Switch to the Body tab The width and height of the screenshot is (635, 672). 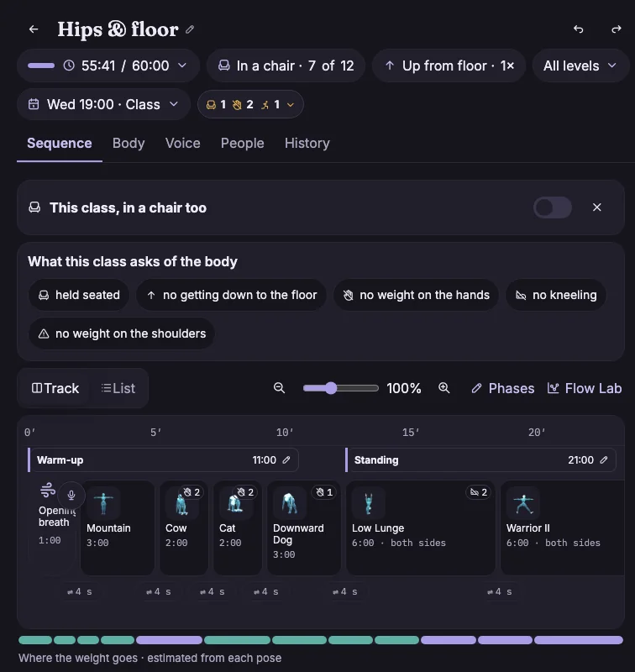coord(129,143)
